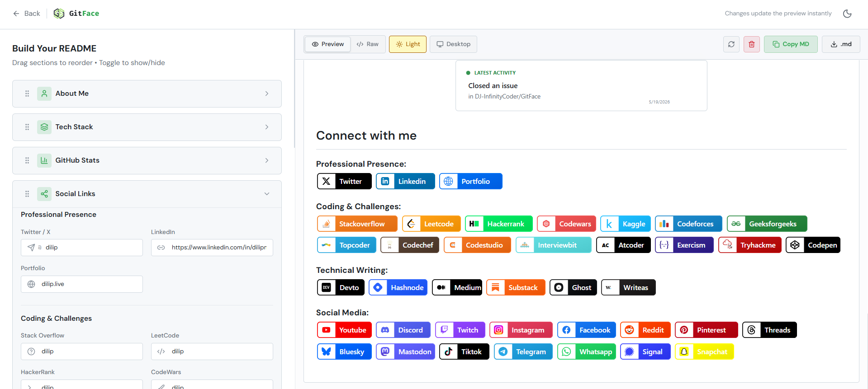Open the Geeksforgeeks badge
The width and height of the screenshot is (868, 389).
pos(767,224)
